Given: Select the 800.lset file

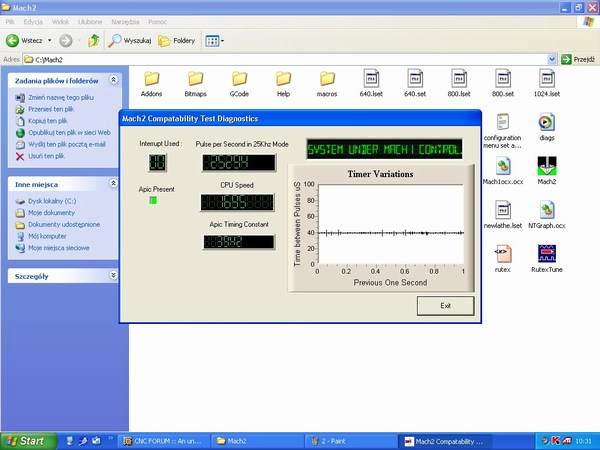Looking at the screenshot, I should (459, 83).
